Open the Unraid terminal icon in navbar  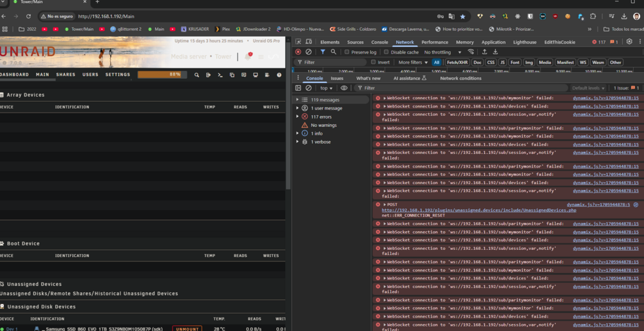pos(220,75)
